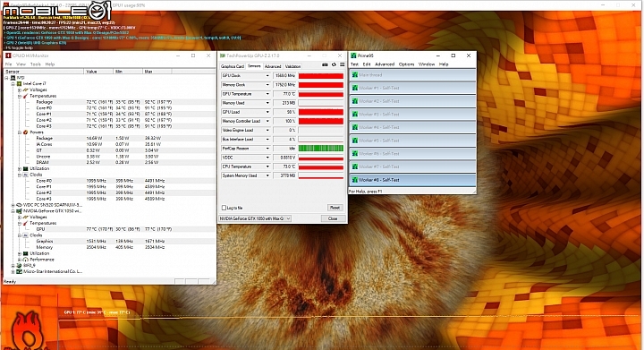Click the Worker #2 Self-Test icon
The image size is (644, 350).
point(355,101)
